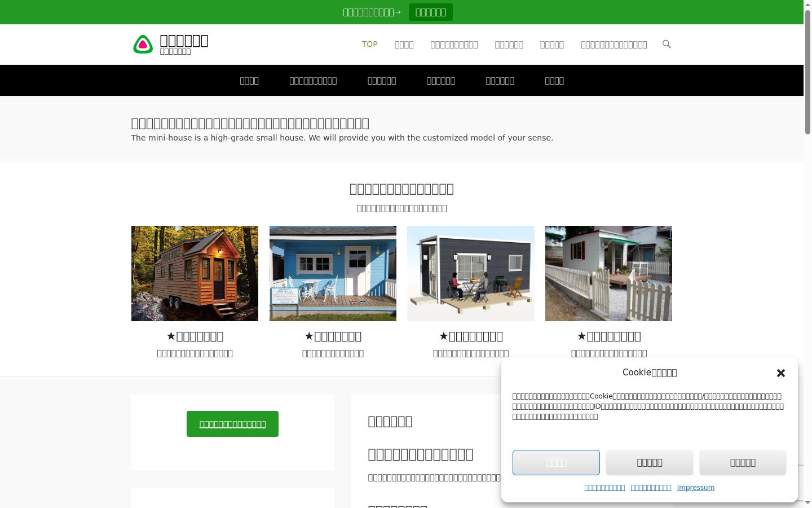This screenshot has height=508, width=812.
Task: Click the scrollbar down arrow
Action: click(807, 502)
